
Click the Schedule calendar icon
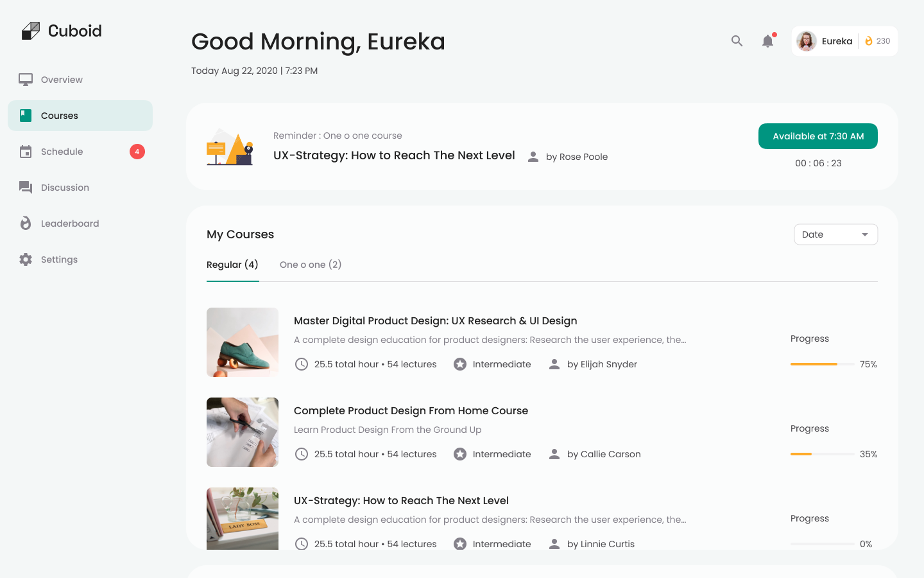(x=26, y=152)
